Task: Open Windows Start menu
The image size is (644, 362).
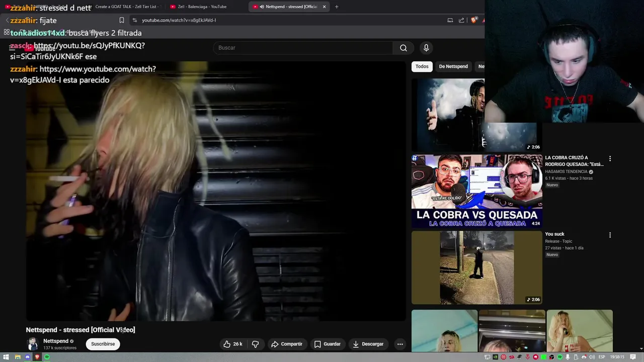Action: pos(6,357)
